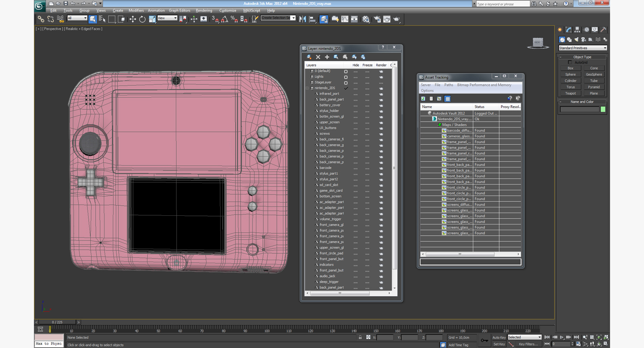Delete highlighted layer in Layer dialog
The image size is (644, 348).
pyautogui.click(x=318, y=57)
